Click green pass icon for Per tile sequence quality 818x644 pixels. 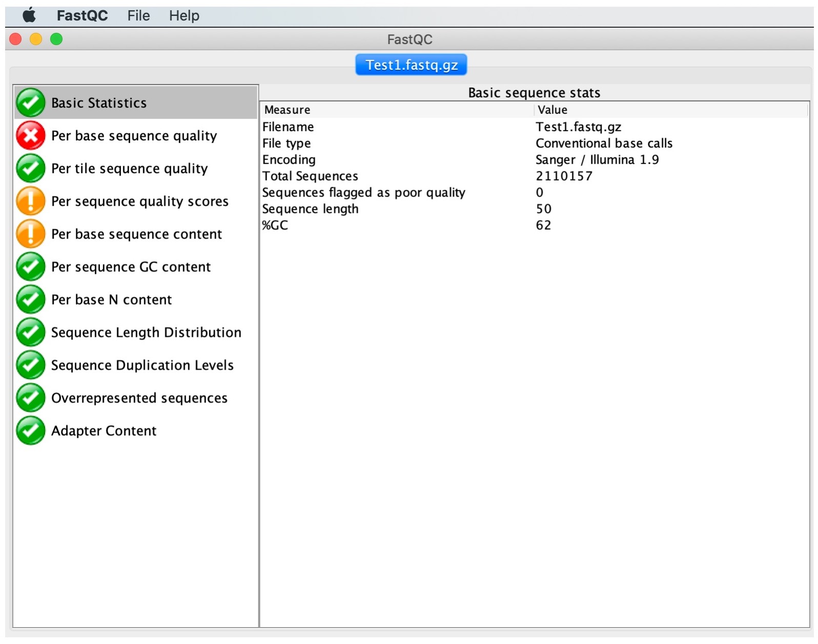(31, 168)
